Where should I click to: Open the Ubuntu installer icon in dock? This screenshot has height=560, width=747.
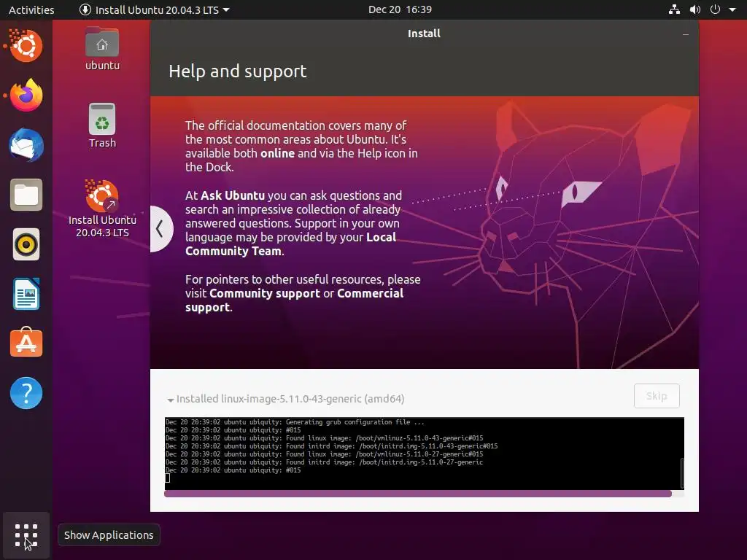pyautogui.click(x=26, y=46)
